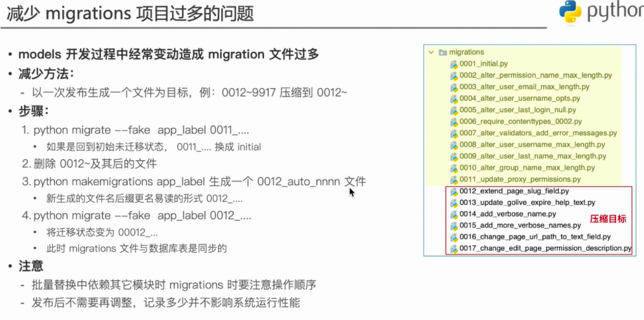Image resolution: width=644 pixels, height=320 pixels.
Task: Collapse the migrations folder chevron
Action: [x=431, y=52]
